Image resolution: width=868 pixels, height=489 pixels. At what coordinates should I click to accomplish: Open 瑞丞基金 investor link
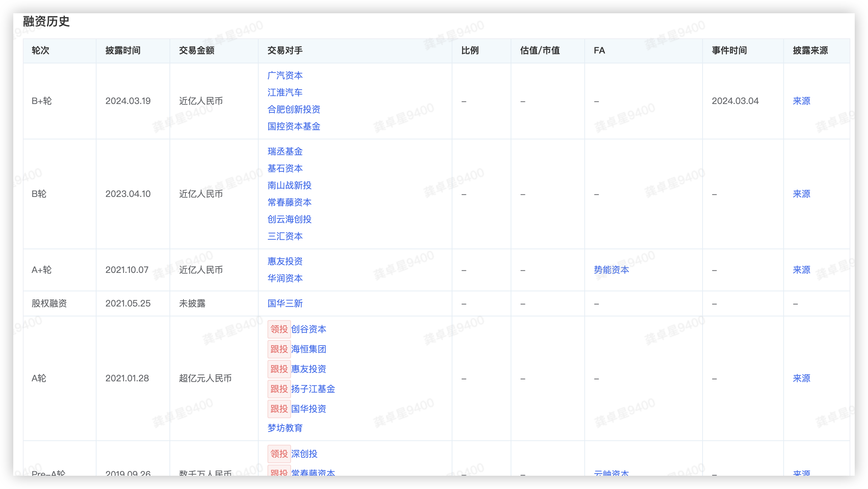point(285,151)
